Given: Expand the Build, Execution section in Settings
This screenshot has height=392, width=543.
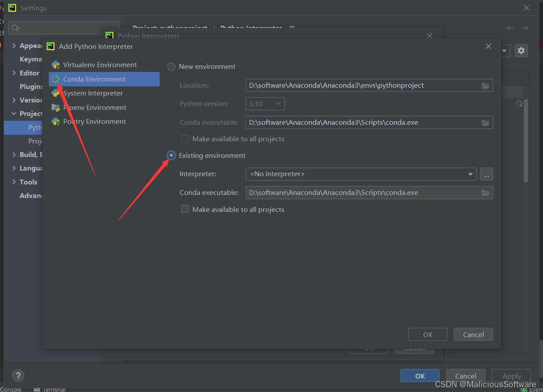Looking at the screenshot, I should pyautogui.click(x=14, y=154).
